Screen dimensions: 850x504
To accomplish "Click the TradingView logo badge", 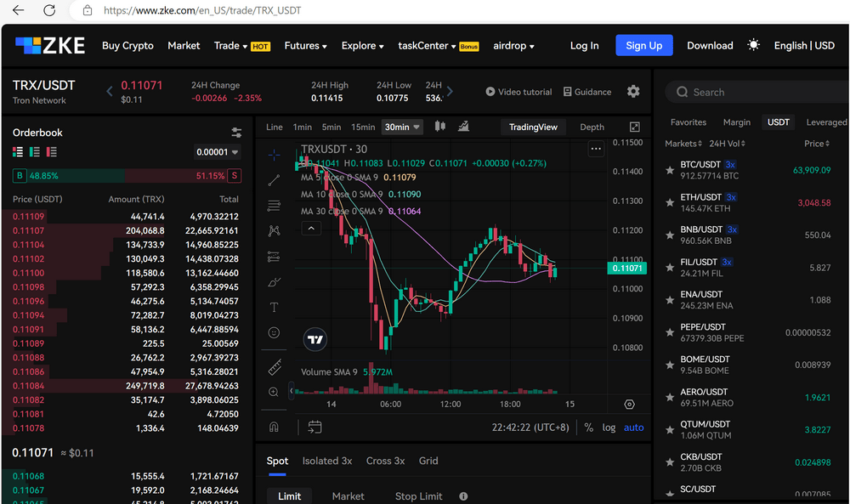I will [x=315, y=340].
